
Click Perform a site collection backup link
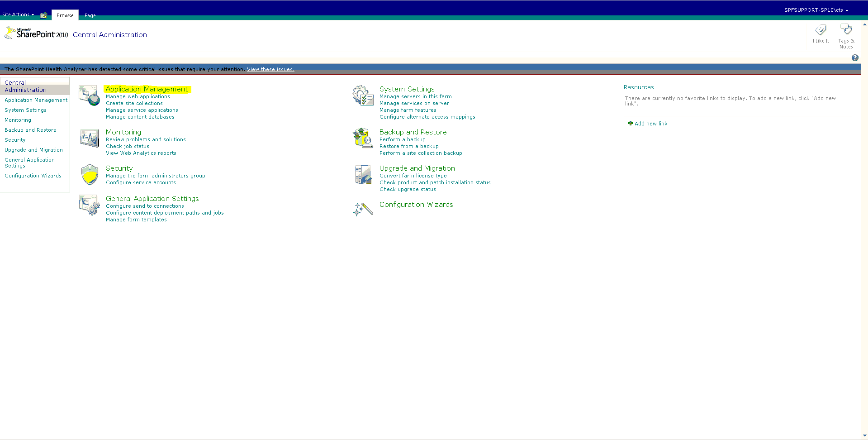421,153
